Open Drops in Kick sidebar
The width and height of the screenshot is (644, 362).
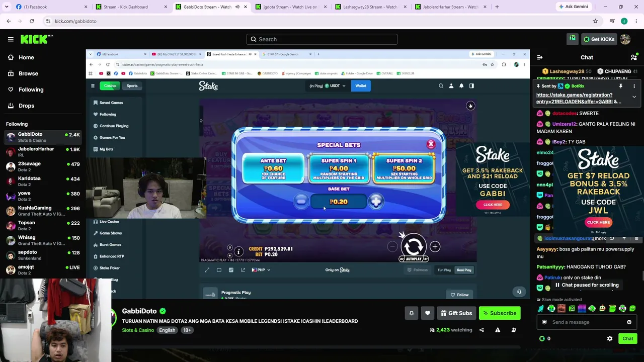click(26, 106)
